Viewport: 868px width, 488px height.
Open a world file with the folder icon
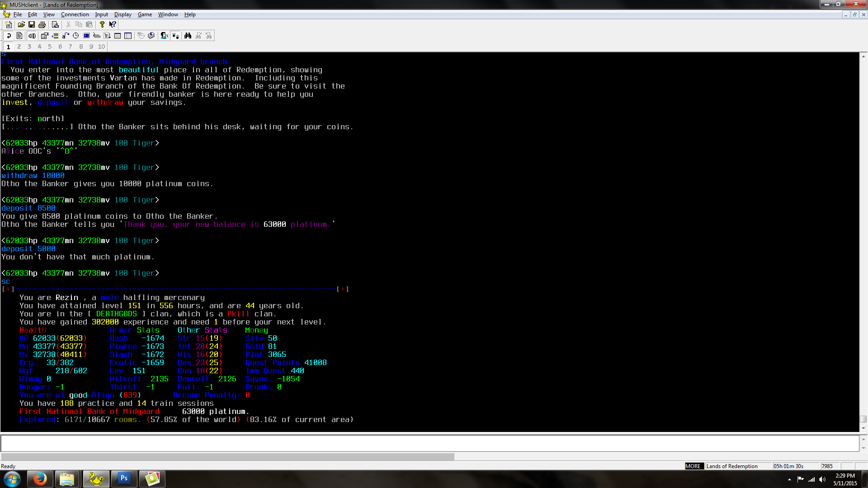pyautogui.click(x=21, y=24)
